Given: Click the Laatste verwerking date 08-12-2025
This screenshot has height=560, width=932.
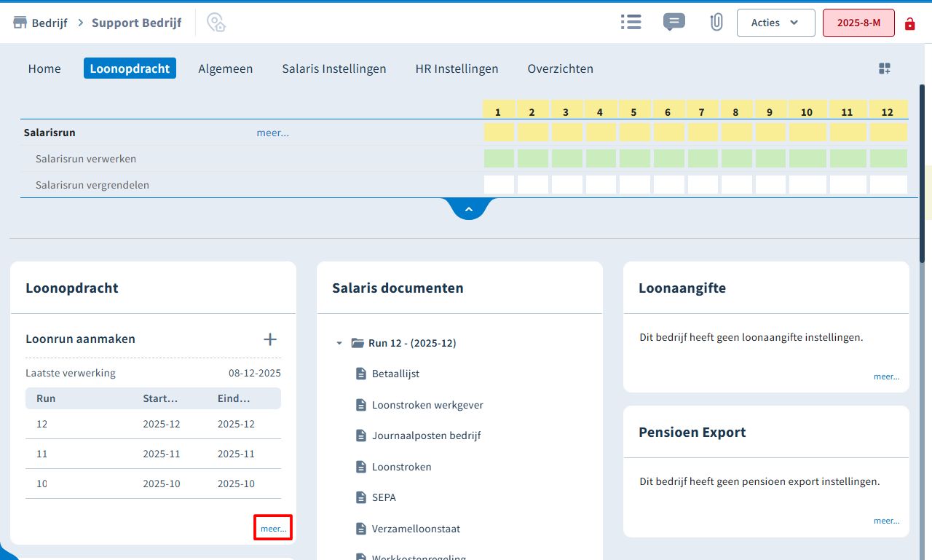Looking at the screenshot, I should [255, 373].
